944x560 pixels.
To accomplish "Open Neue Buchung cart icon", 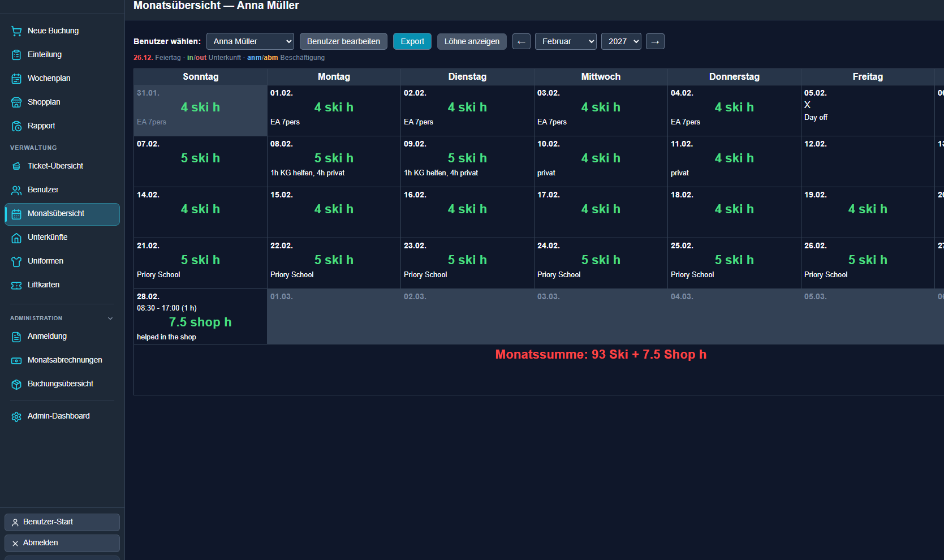I will pos(16,31).
